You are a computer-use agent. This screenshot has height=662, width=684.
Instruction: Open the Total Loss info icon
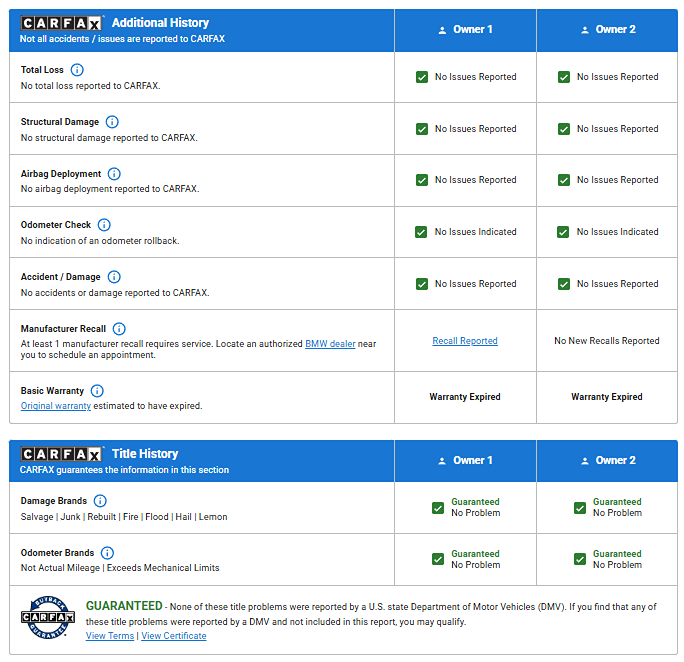[x=77, y=70]
